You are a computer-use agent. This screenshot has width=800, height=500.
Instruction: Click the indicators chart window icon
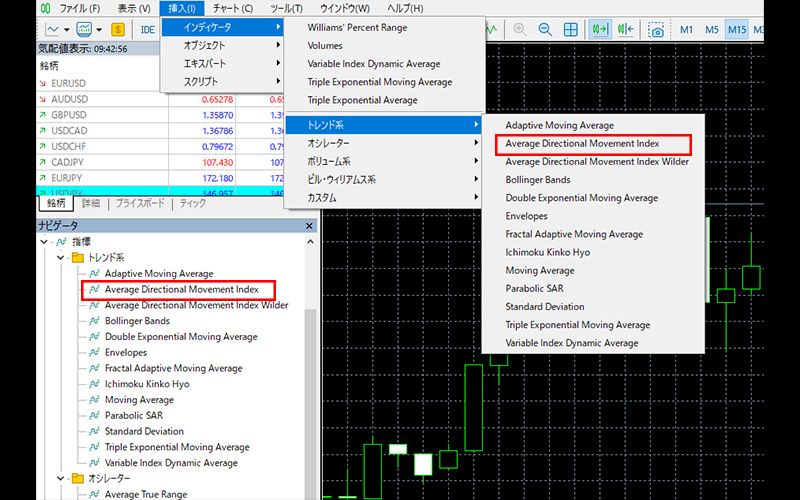[84, 30]
